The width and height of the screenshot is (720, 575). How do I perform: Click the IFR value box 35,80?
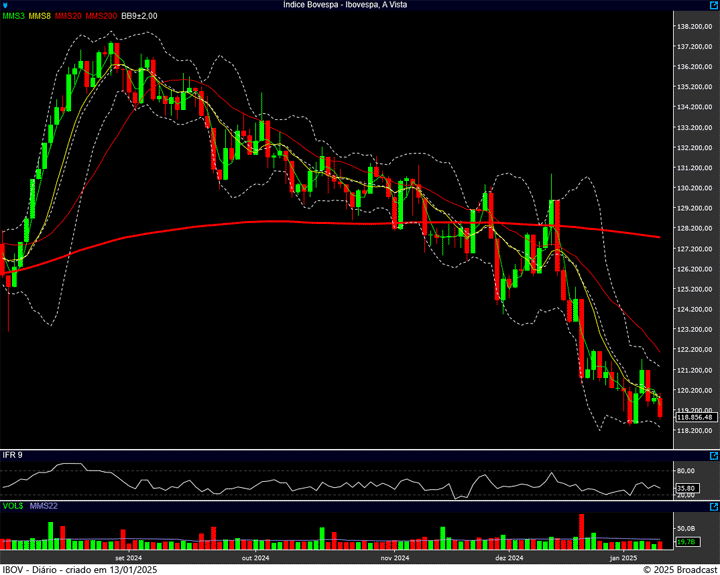pos(686,490)
